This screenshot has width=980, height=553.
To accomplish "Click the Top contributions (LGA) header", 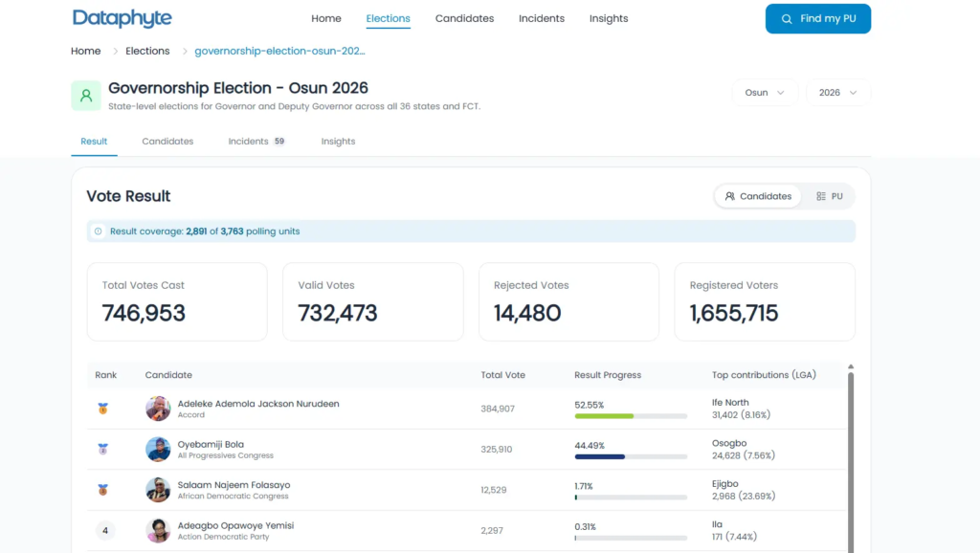I will point(764,375).
